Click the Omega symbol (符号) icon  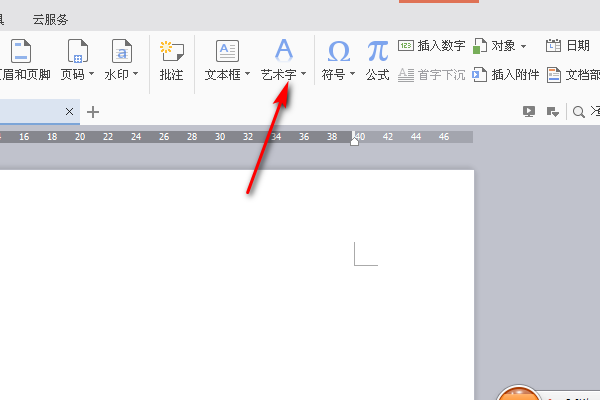coord(339,51)
